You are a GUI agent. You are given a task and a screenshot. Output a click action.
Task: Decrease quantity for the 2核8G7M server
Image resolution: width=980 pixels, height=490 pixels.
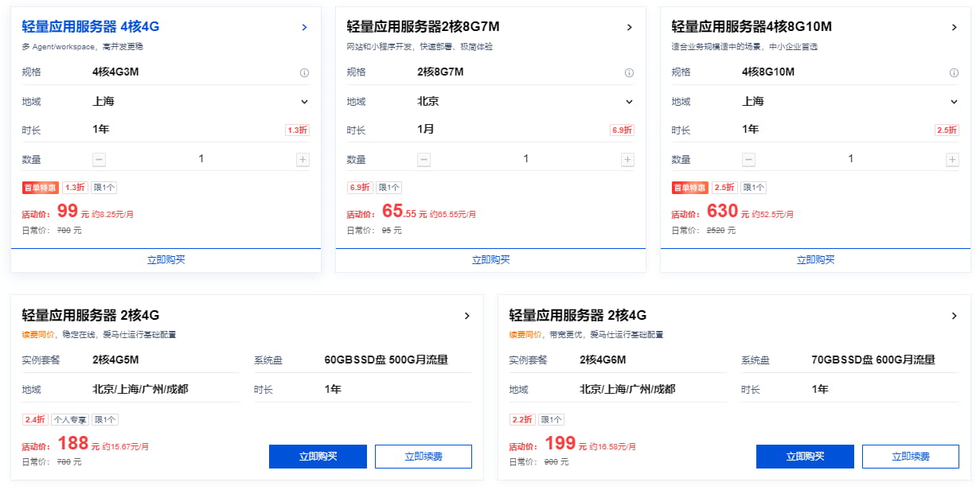pos(424,159)
